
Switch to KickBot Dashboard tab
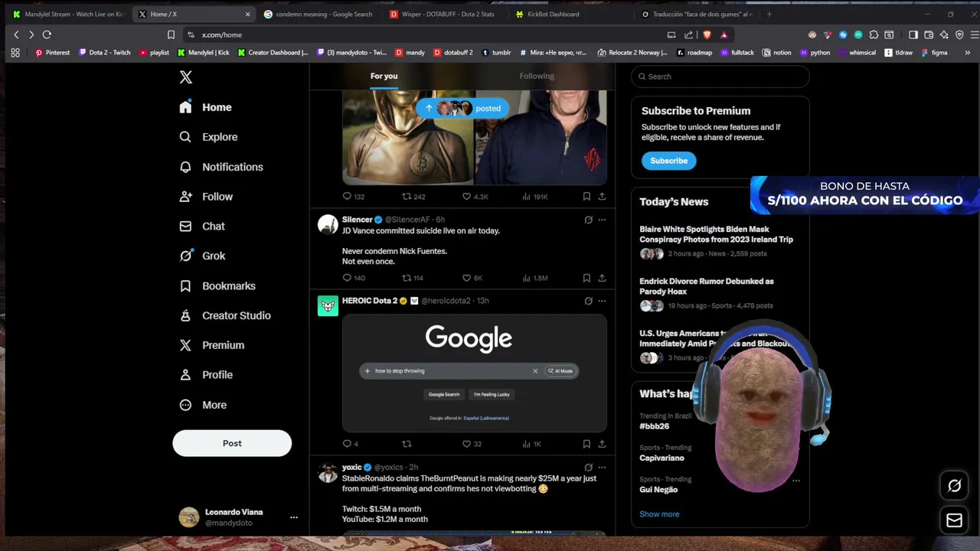pyautogui.click(x=570, y=14)
